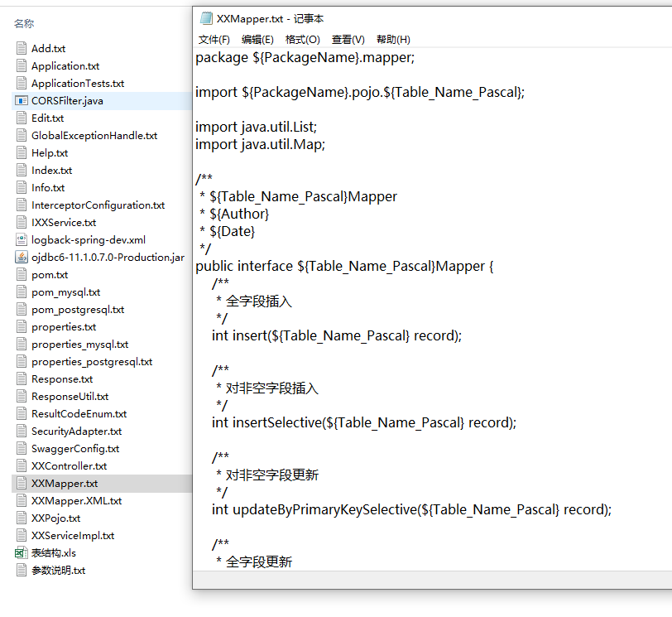
Task: Click the 对非空字段更新 comment text
Action: tap(272, 475)
